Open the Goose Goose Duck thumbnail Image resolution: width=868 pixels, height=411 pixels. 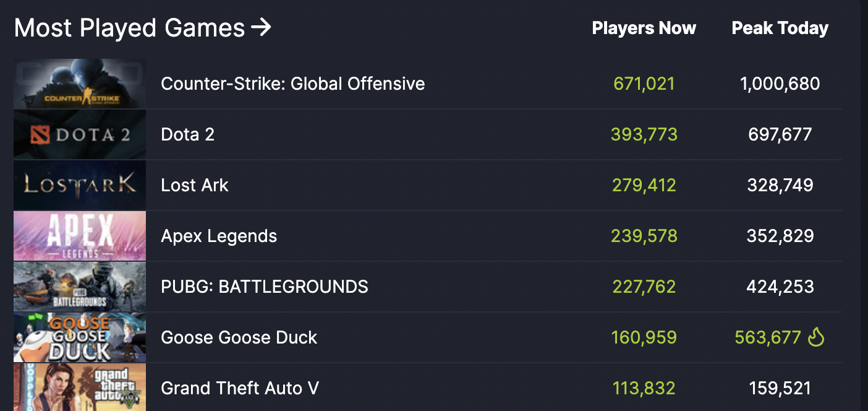80,337
